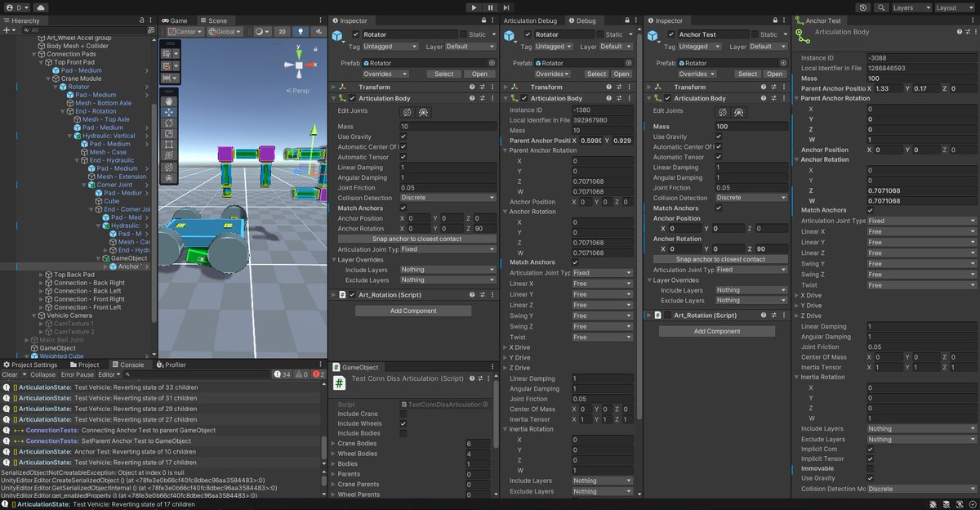The width and height of the screenshot is (980, 510).
Task: Toggle the console warning count filter
Action: tap(301, 374)
